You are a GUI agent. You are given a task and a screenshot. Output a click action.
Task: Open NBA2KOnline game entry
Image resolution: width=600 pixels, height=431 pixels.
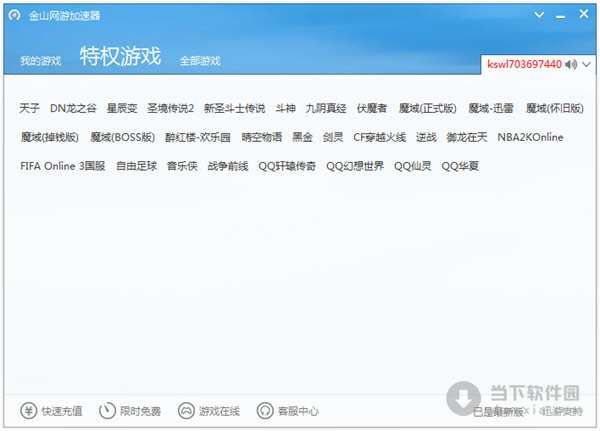[x=530, y=137]
